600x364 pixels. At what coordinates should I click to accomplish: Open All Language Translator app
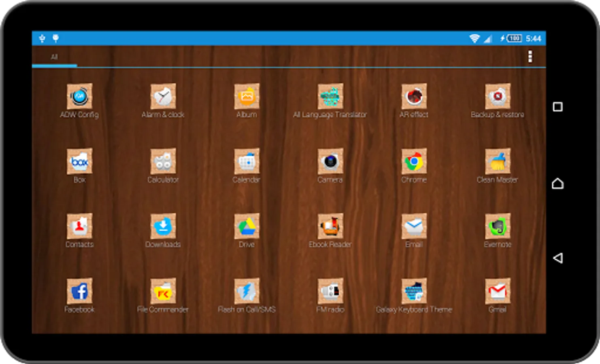click(x=330, y=96)
